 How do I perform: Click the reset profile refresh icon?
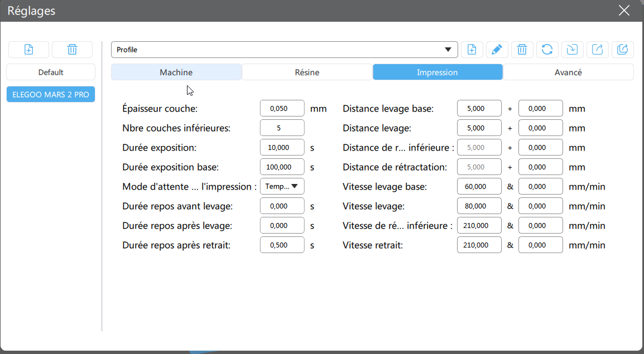(x=547, y=50)
